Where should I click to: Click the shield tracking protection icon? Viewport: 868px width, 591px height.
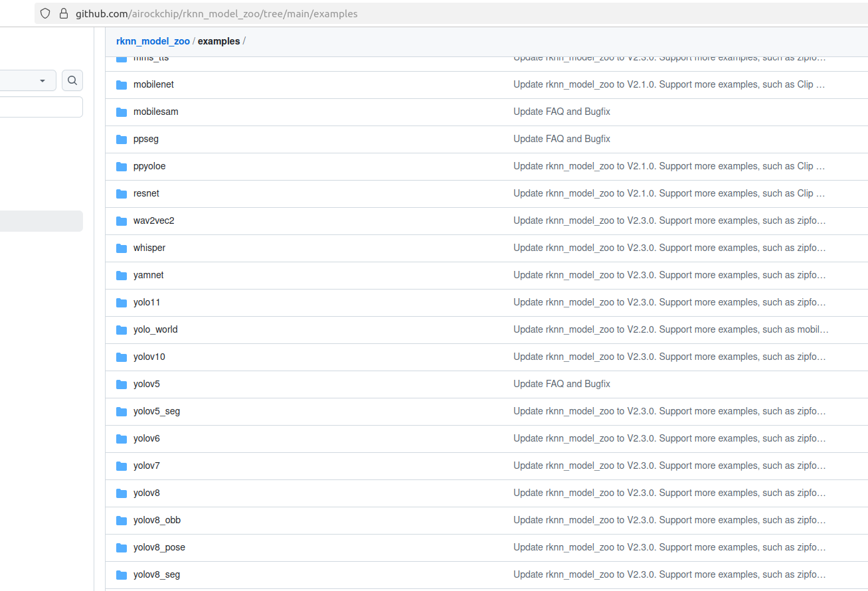tap(45, 13)
